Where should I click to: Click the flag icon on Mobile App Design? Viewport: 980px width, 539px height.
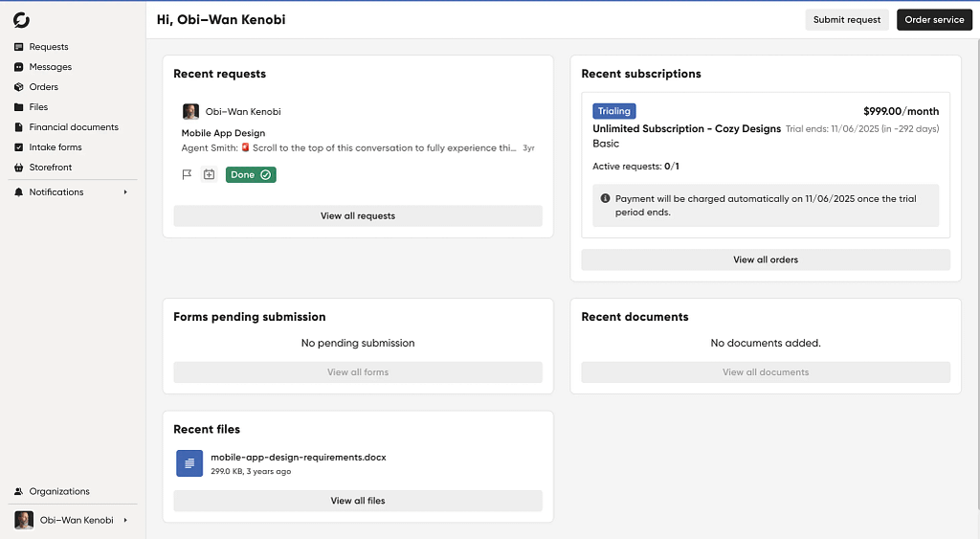coord(187,174)
